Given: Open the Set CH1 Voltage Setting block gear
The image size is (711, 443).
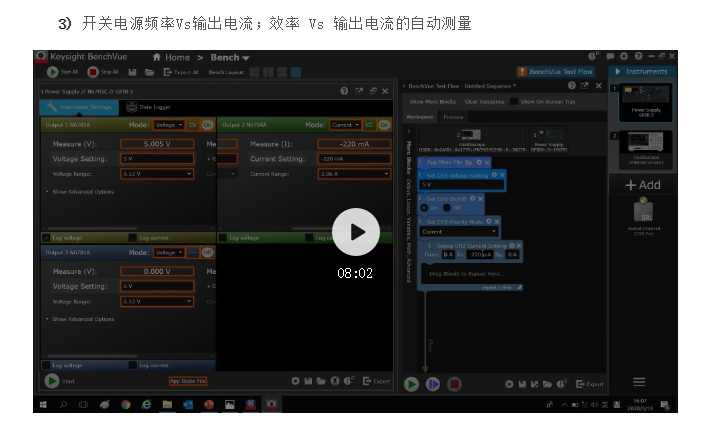Looking at the screenshot, I should tap(494, 175).
